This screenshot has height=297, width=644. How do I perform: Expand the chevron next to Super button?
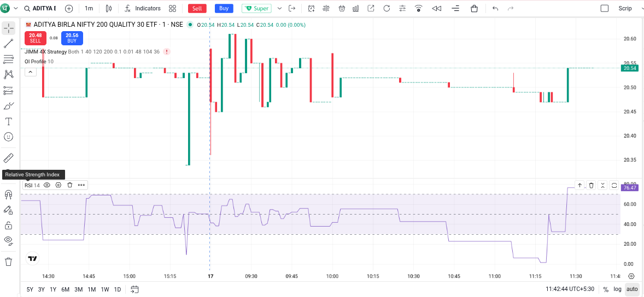(x=280, y=8)
